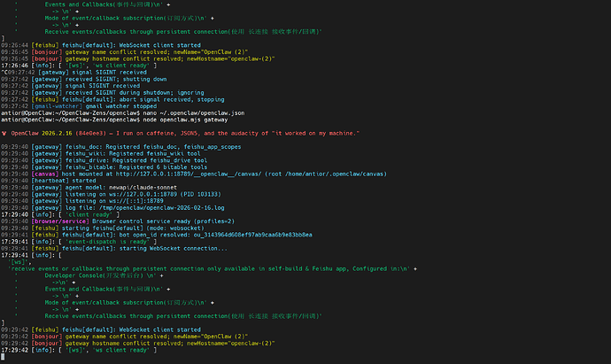Click the 17:29:40 'client ready' info line
Image resolution: width=611 pixels, height=364 pixels.
point(60,214)
